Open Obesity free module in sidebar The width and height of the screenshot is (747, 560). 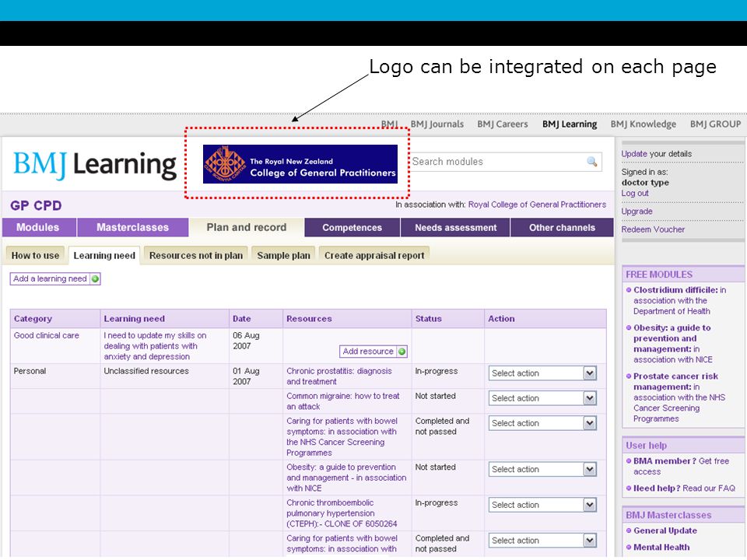(672, 343)
